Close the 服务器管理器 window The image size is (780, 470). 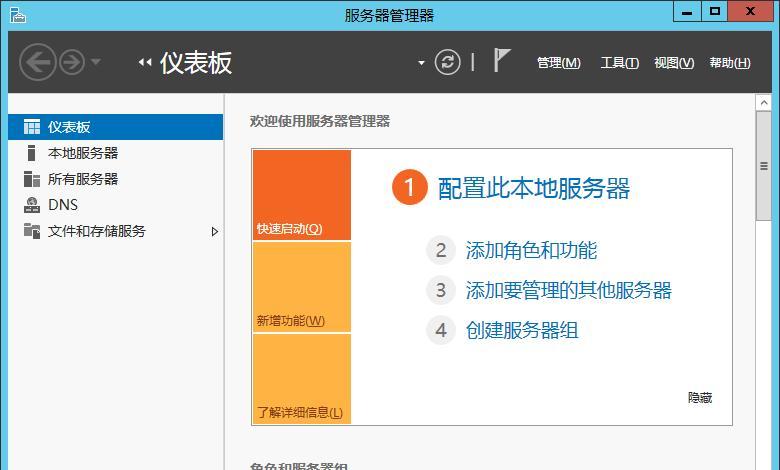pyautogui.click(x=750, y=11)
